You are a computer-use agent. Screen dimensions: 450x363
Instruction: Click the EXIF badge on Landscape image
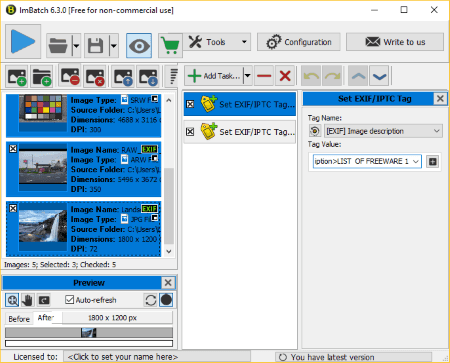149,209
